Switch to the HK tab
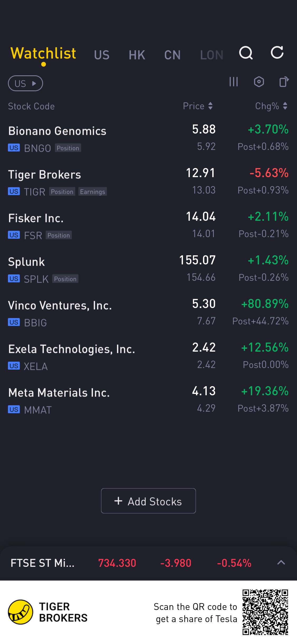Screen dimensions: 297x644 pyautogui.click(x=137, y=55)
